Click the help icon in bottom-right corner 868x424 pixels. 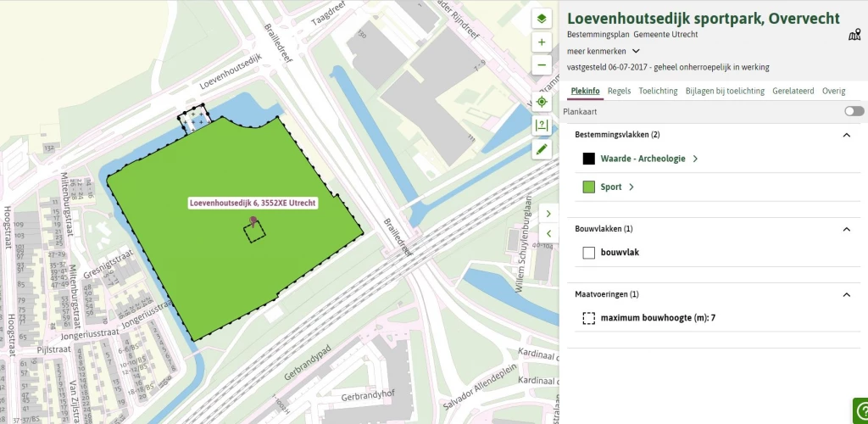pos(860,411)
